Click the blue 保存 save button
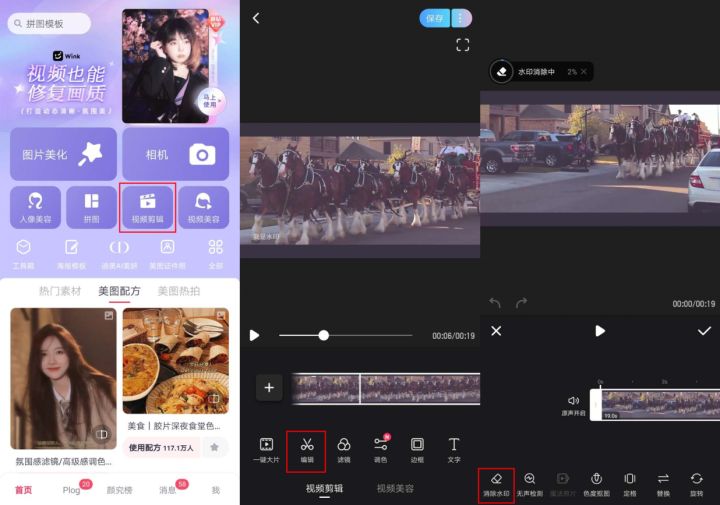 click(x=434, y=18)
